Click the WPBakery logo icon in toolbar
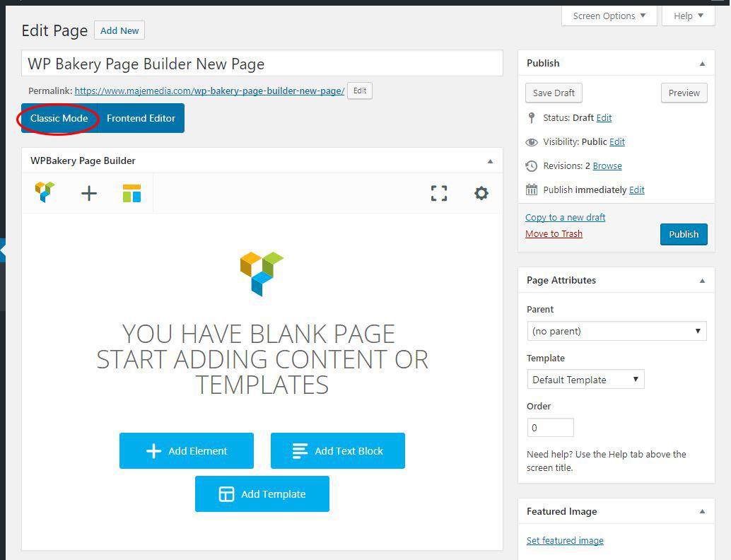Image resolution: width=731 pixels, height=560 pixels. (45, 192)
